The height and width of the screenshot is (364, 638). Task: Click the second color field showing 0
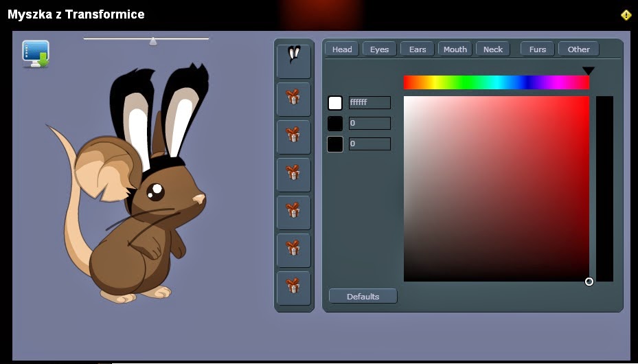coord(369,144)
